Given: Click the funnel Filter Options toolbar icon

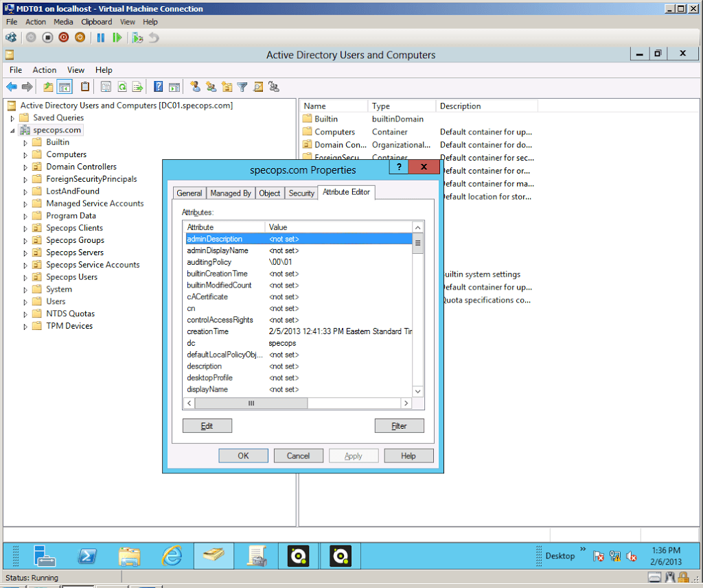Looking at the screenshot, I should coord(242,86).
